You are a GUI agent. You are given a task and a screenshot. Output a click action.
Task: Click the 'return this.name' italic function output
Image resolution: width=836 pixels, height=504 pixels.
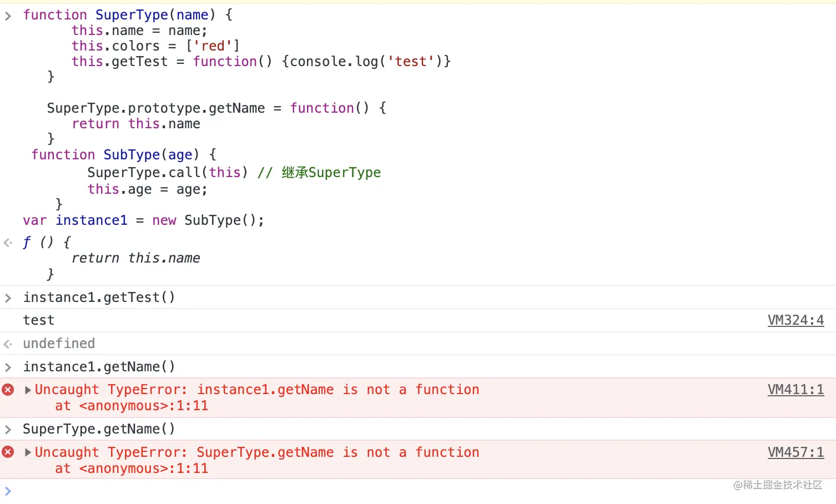pos(135,258)
